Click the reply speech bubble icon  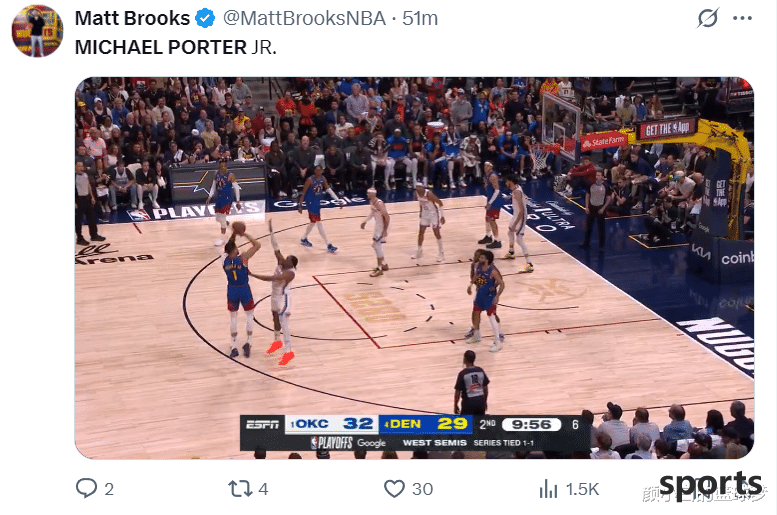[86, 488]
